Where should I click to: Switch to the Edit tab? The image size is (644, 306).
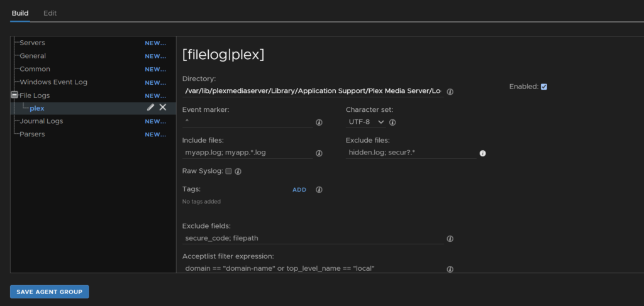pyautogui.click(x=50, y=13)
